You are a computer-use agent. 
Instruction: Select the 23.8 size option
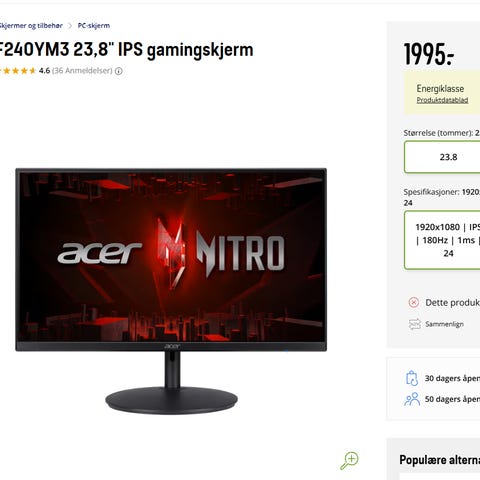[x=442, y=157]
